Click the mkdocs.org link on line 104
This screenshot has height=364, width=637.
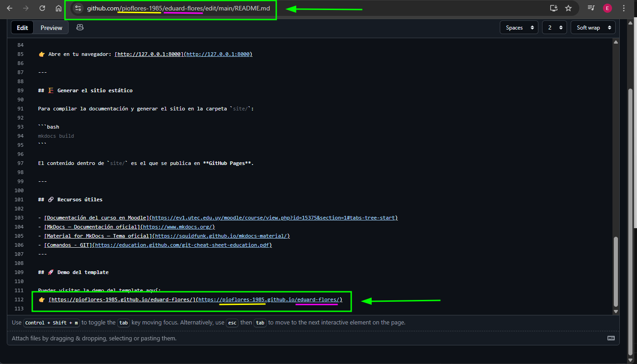(178, 227)
